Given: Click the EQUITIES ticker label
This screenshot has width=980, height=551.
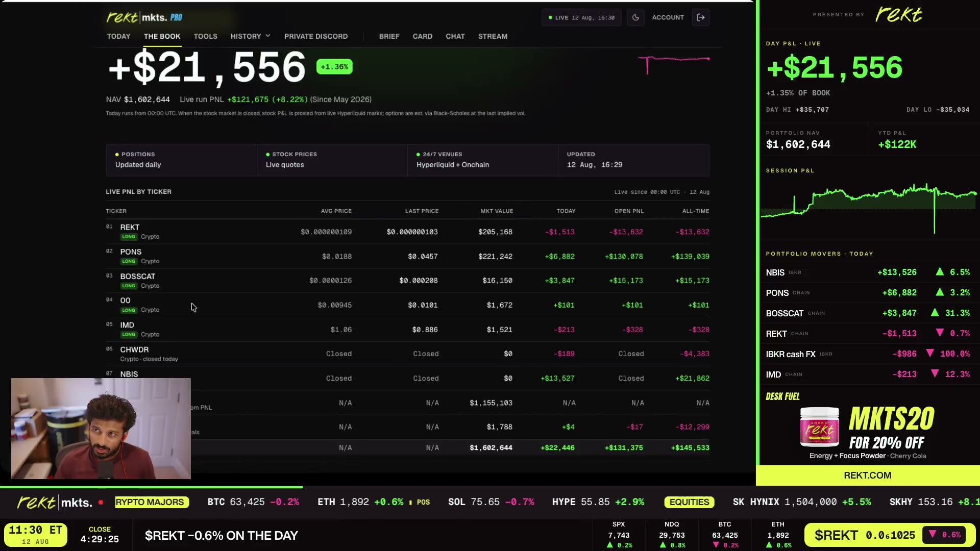Looking at the screenshot, I should [689, 502].
